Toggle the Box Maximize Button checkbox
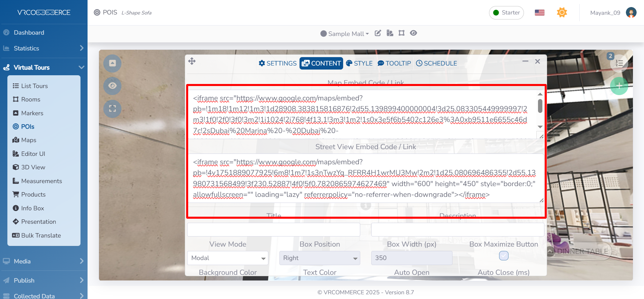Viewport: 644px width, 299px height. click(503, 256)
